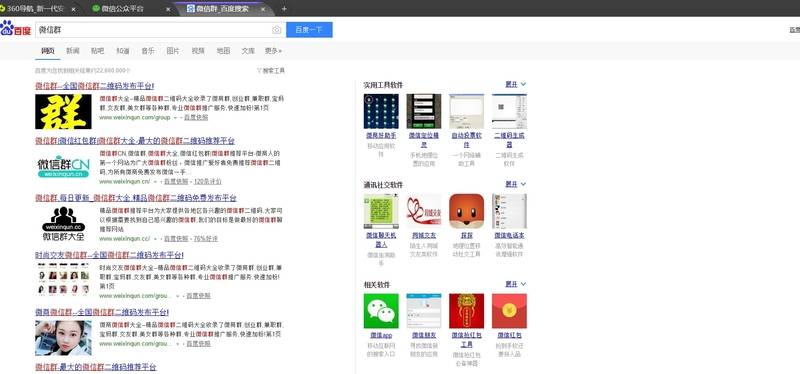Expand the 更多» categories menu
Viewport: 800px width, 374px height.
pyautogui.click(x=273, y=51)
